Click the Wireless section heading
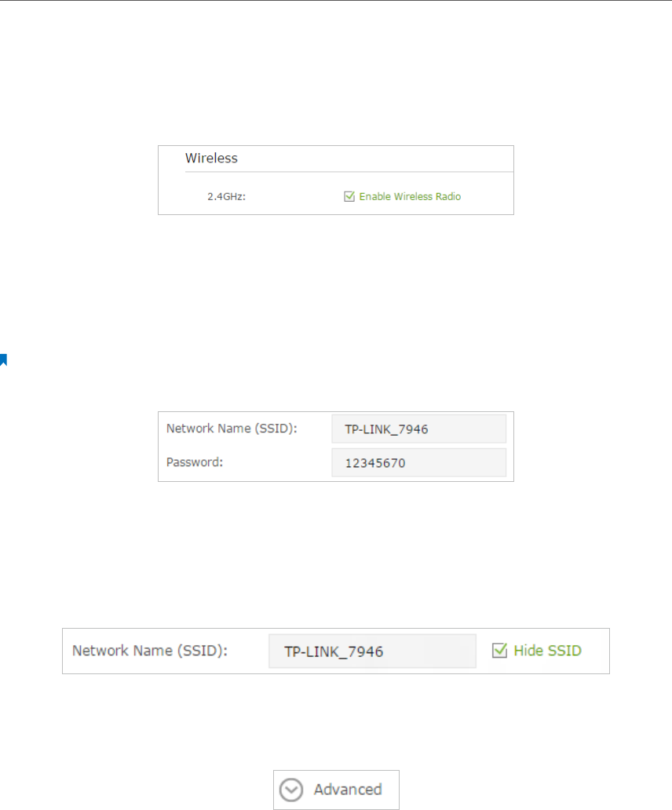This screenshot has height=810, width=672. (x=211, y=158)
